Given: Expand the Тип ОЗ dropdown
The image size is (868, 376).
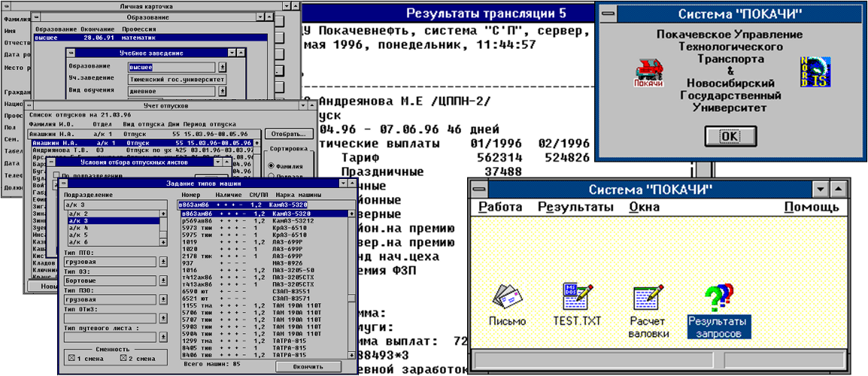Looking at the screenshot, I should pyautogui.click(x=162, y=280).
